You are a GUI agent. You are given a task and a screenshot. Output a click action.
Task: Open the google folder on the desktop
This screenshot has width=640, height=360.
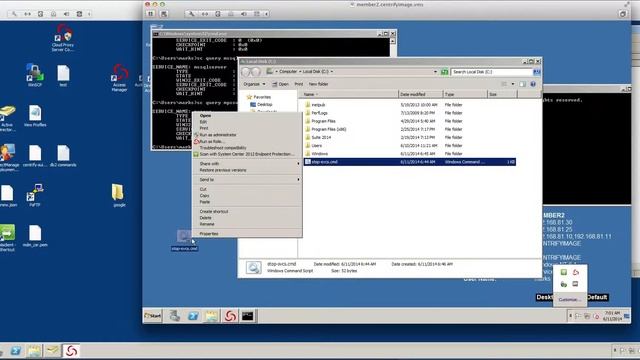pos(118,196)
